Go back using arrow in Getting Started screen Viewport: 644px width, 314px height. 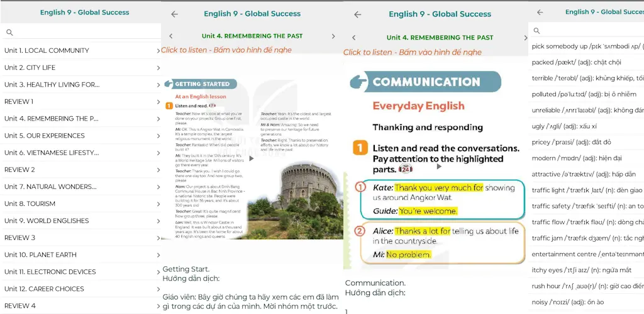click(x=175, y=14)
